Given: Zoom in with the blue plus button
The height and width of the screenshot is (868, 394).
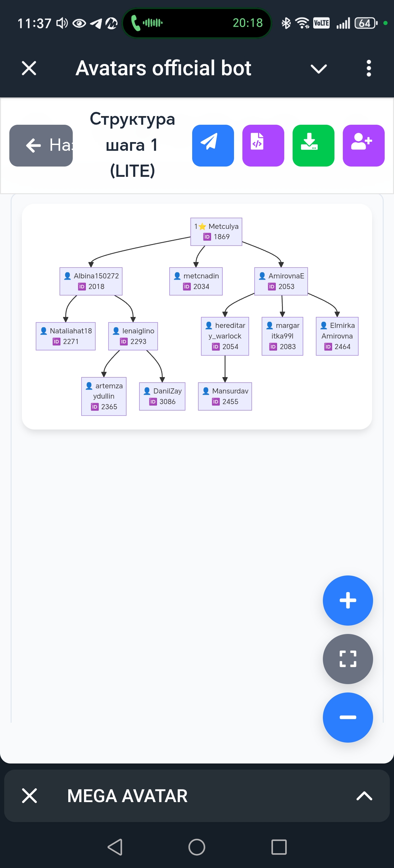Looking at the screenshot, I should click(347, 600).
